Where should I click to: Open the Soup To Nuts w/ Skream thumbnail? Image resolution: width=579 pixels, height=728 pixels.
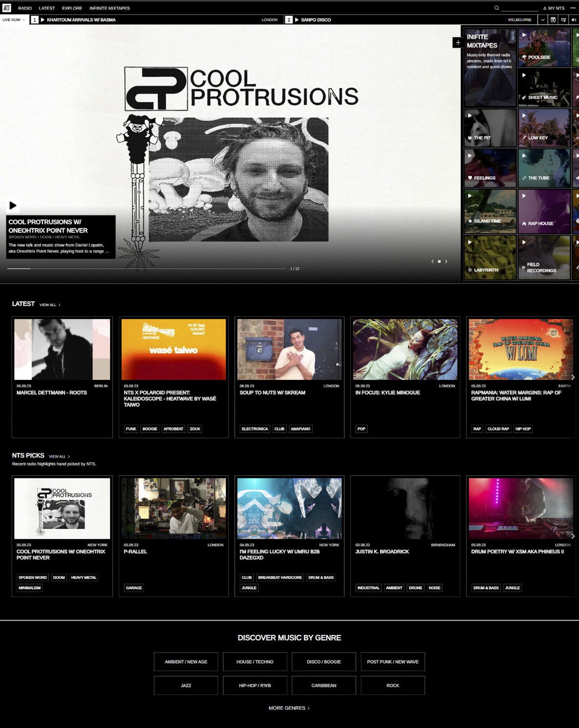(x=289, y=349)
